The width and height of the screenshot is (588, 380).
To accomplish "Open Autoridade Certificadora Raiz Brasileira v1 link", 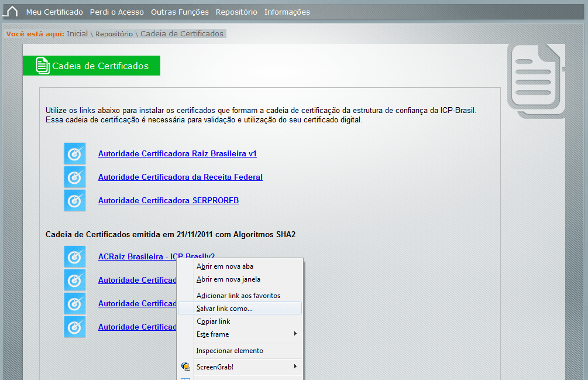I will click(x=177, y=153).
